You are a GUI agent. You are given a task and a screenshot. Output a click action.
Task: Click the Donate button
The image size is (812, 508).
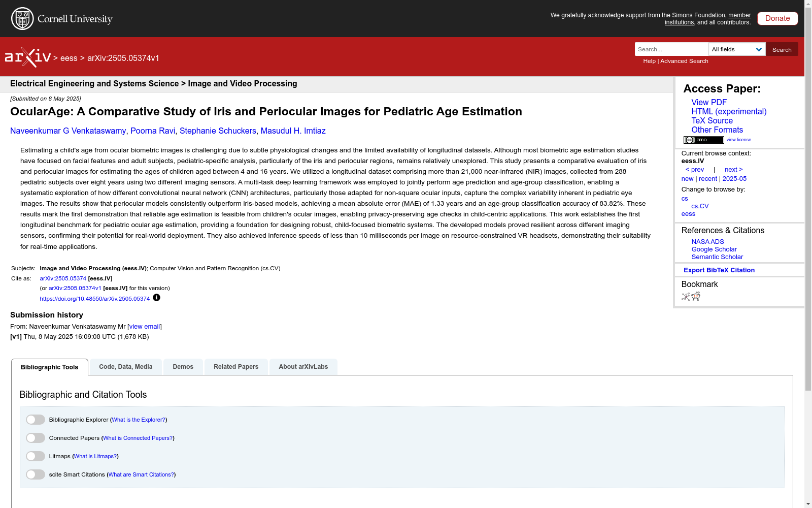click(x=777, y=18)
